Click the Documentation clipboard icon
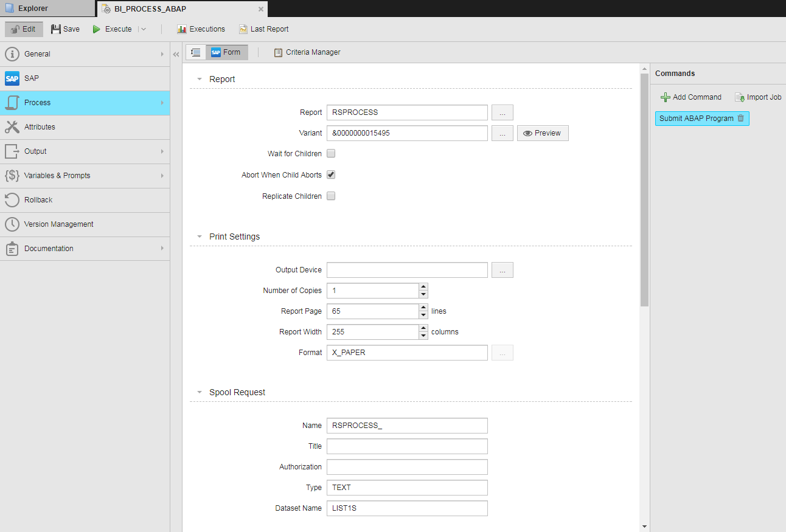786x532 pixels. (x=12, y=249)
